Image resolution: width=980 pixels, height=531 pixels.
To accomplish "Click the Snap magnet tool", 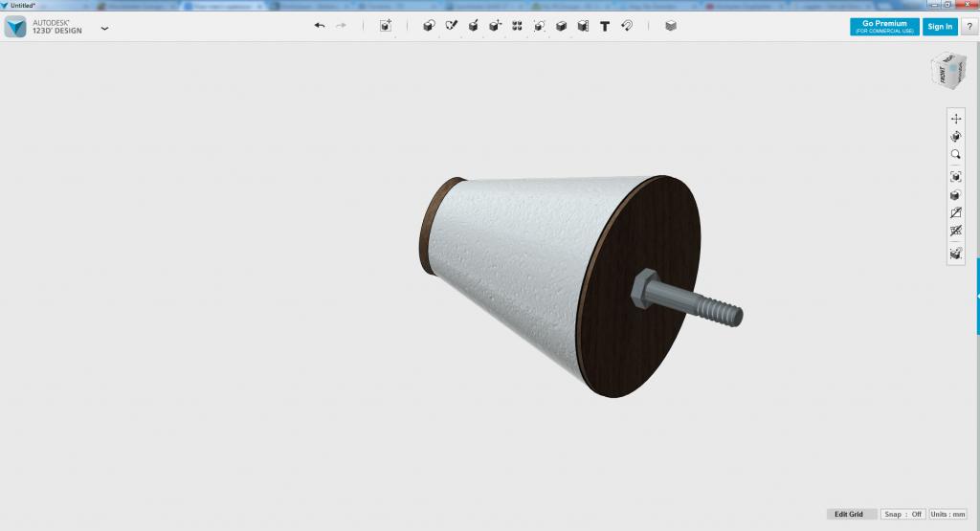I will tap(628, 26).
